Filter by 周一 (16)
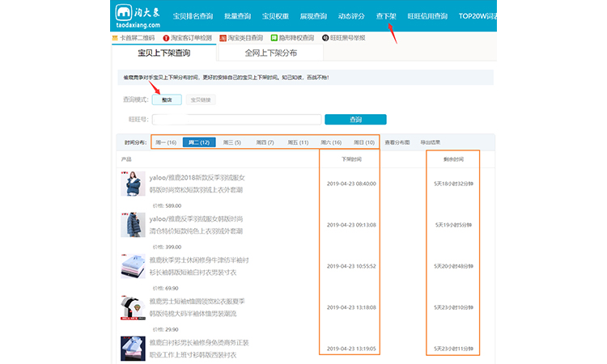Viewport: 607px width, 364px height. click(166, 142)
